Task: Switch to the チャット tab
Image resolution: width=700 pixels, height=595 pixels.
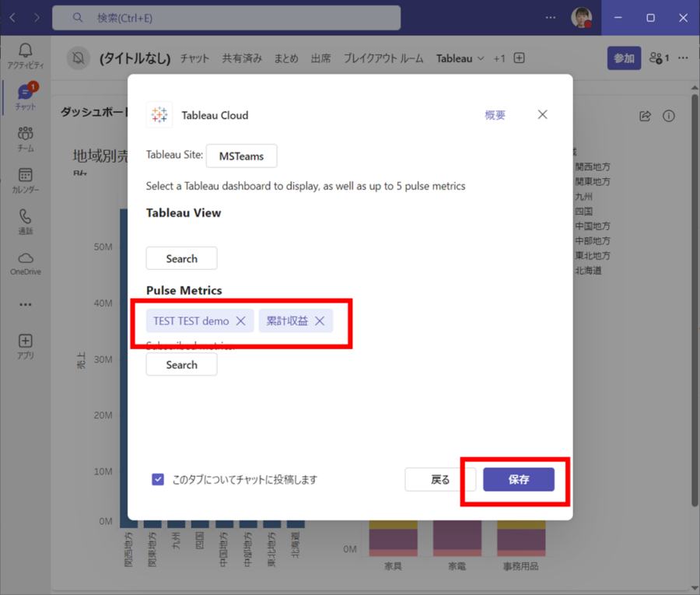Action: (x=194, y=58)
